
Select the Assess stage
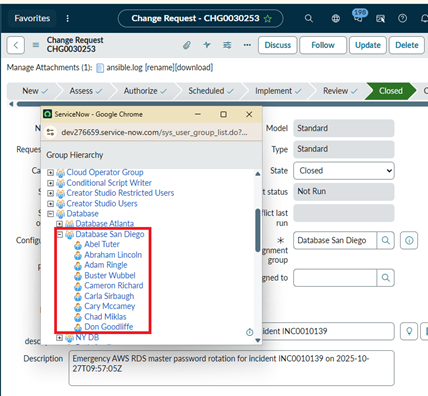(x=86, y=91)
